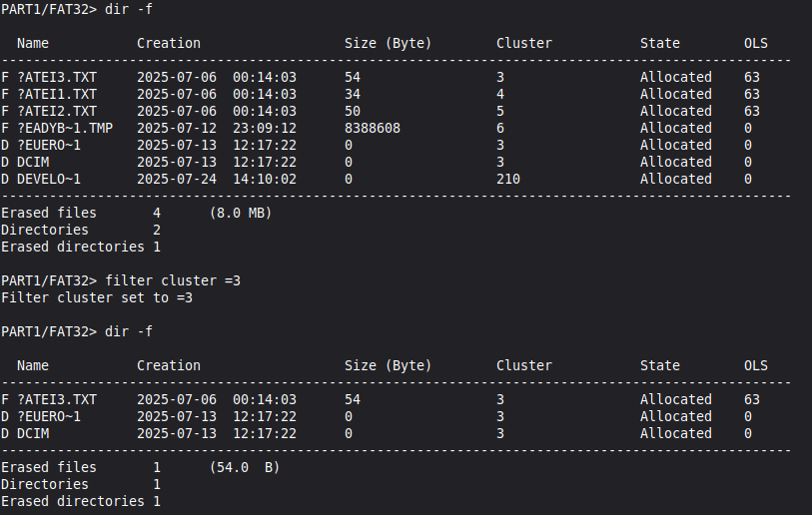This screenshot has width=812, height=515.
Task: Select ?ATEI1.TXT in first listing
Action: coord(57,94)
